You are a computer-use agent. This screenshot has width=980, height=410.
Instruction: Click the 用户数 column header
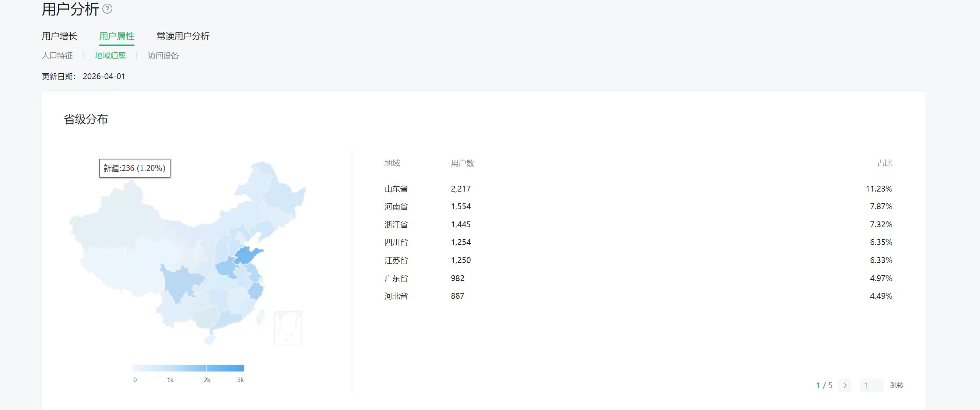(462, 163)
